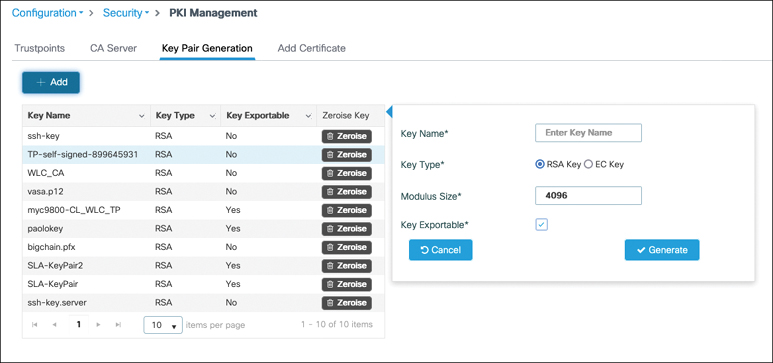The image size is (773, 363).
Task: Click the Generate button
Action: (x=662, y=250)
